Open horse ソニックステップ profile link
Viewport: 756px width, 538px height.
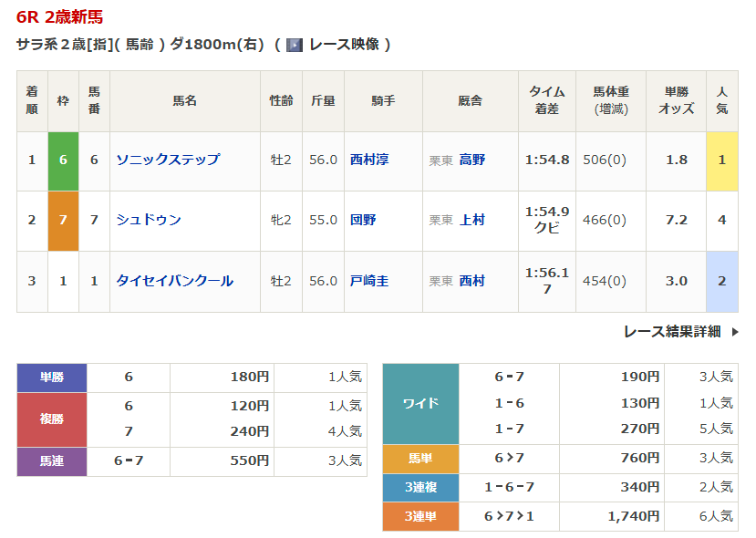coord(168,160)
